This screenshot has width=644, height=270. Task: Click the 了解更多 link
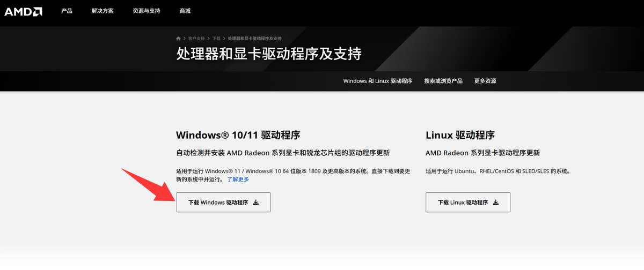pos(238,179)
